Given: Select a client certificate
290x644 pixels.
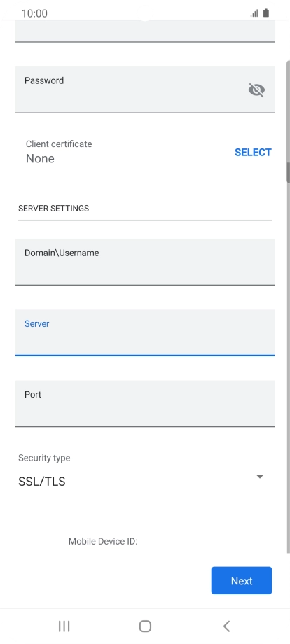Looking at the screenshot, I should [253, 153].
